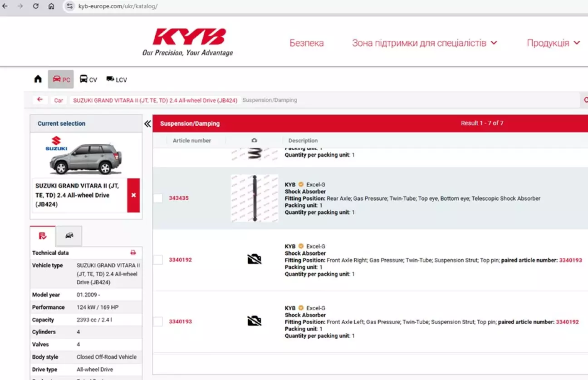The width and height of the screenshot is (588, 380).
Task: Tick the checkbox for article 3340192
Action: coord(158,260)
